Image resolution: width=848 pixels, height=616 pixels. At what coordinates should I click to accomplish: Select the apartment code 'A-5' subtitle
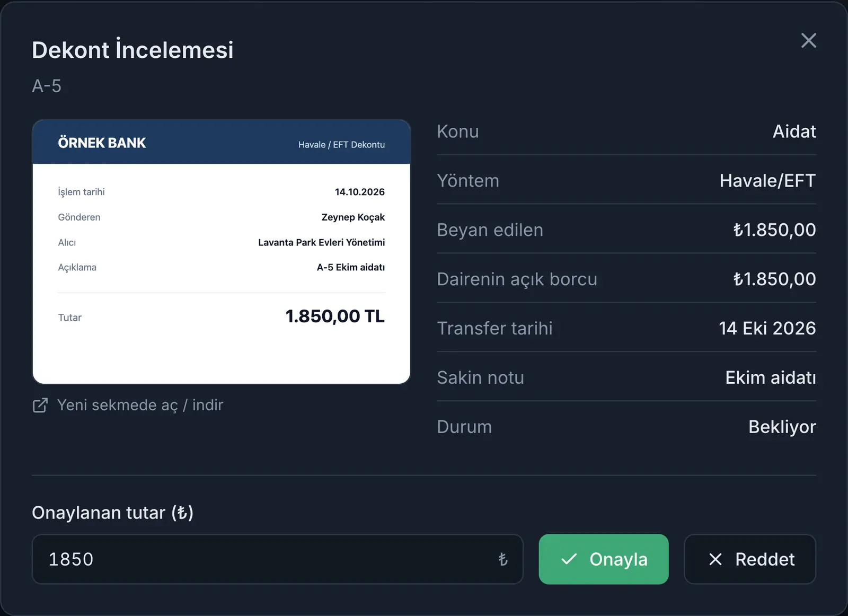click(47, 86)
